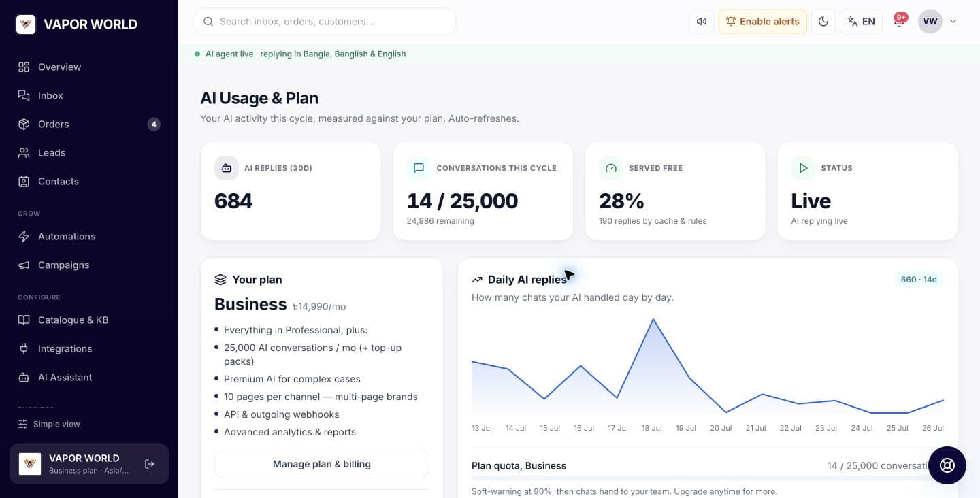
Task: Click the sign-out icon beside Vapor World workspace
Action: (150, 464)
